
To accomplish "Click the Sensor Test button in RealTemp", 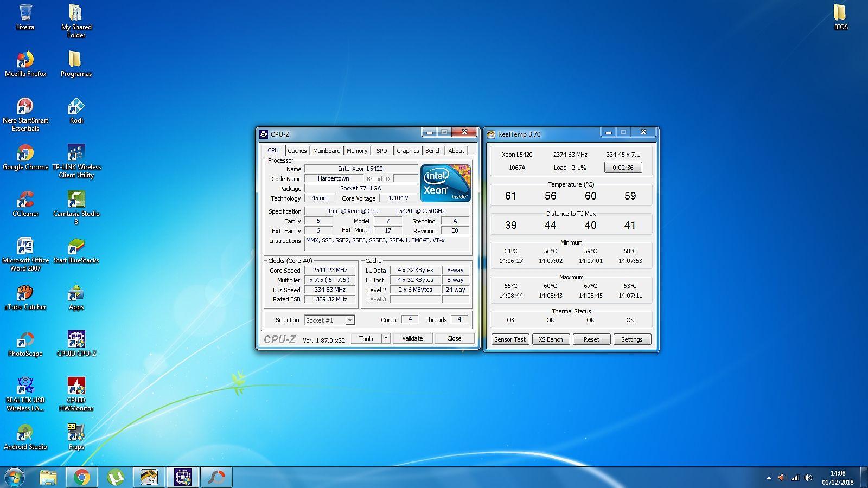I will click(510, 339).
